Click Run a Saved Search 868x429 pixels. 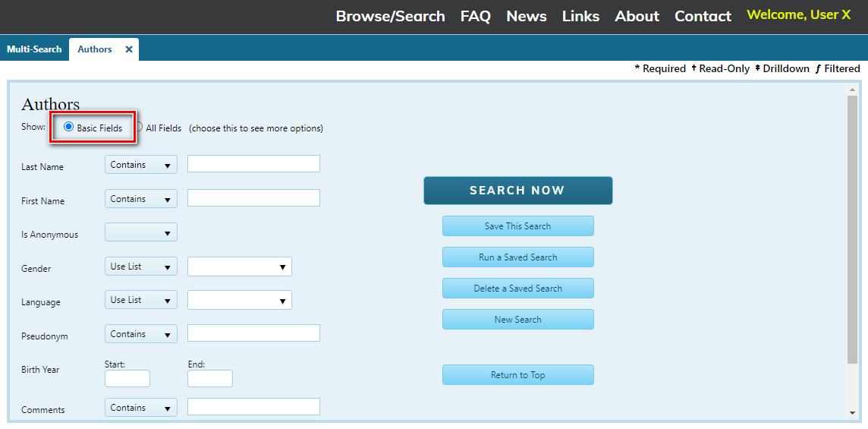(517, 257)
